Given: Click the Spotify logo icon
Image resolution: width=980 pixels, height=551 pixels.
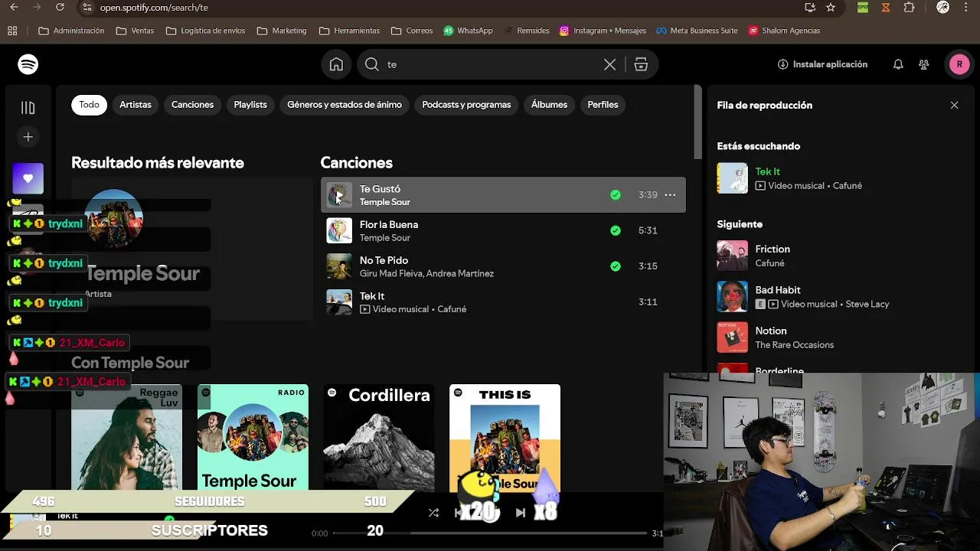Looking at the screenshot, I should [x=28, y=64].
